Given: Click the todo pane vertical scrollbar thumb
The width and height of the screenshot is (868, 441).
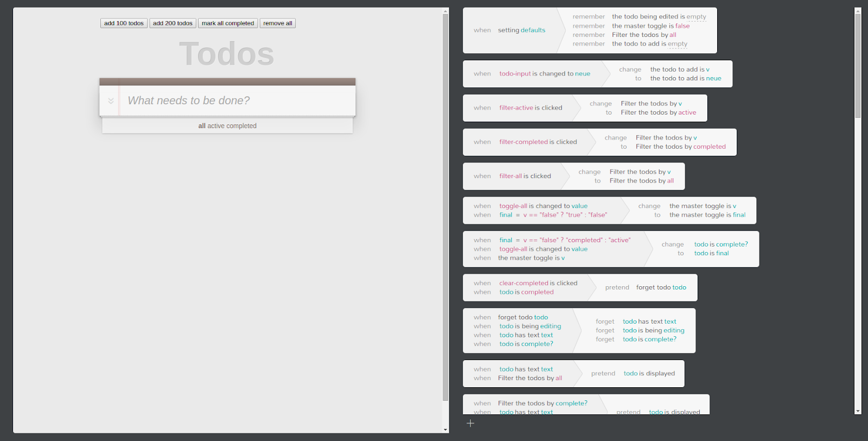Looking at the screenshot, I should 445,206.
